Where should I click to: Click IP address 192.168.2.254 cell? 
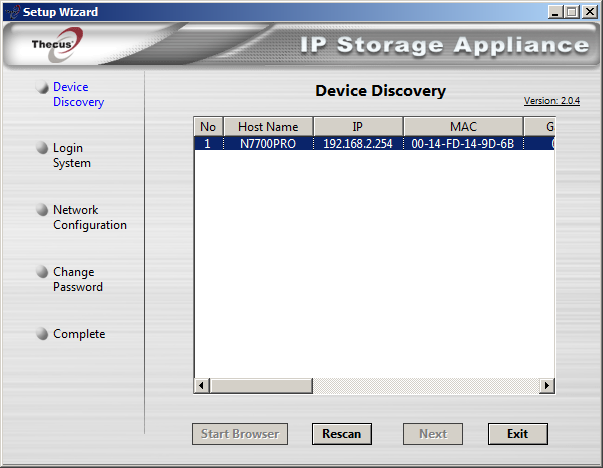358,143
